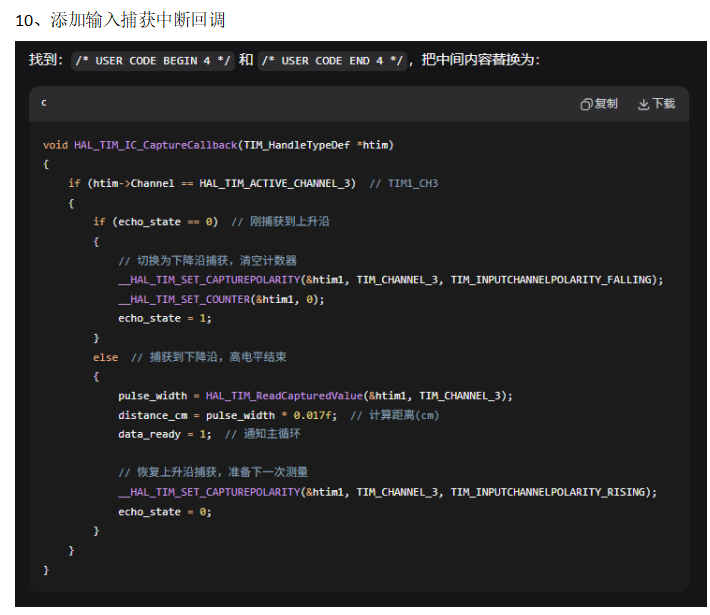710x615 pixels.
Task: Click the download arrow icon beside 下载
Action: click(x=643, y=105)
